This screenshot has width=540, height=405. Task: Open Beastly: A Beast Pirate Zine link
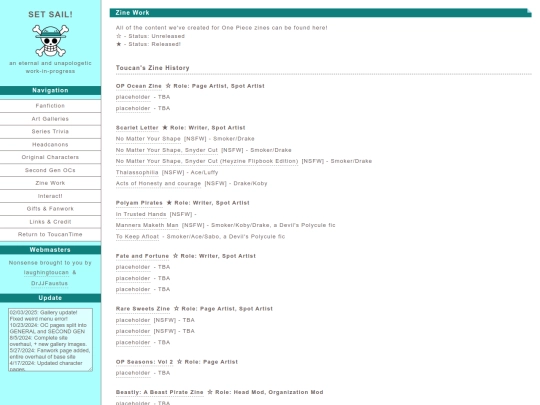point(160,392)
